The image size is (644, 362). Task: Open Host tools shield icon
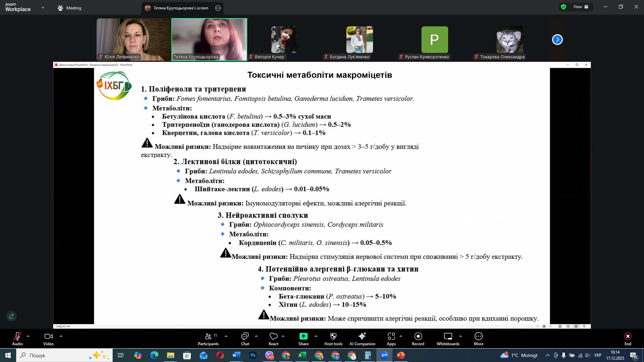click(333, 339)
